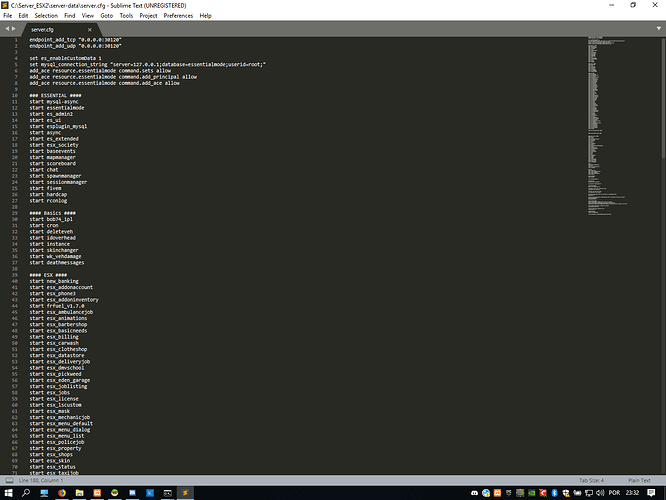Open the orange XAMPP tray icon
Screen dimensions: 666x500
[497, 493]
